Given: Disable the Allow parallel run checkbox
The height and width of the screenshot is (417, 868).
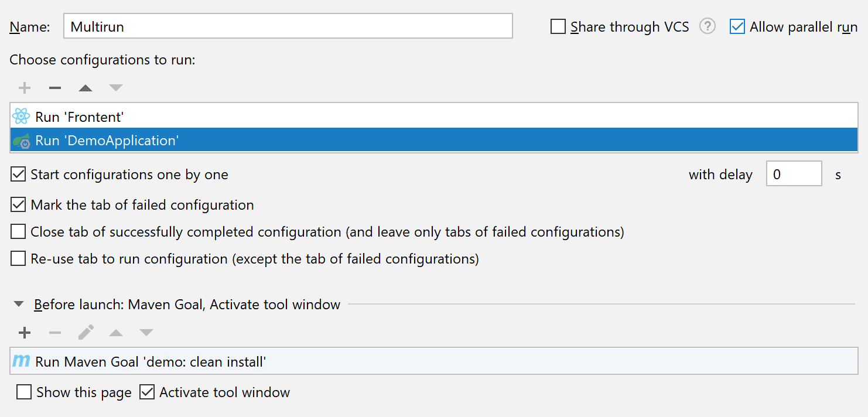Looking at the screenshot, I should pos(737,27).
